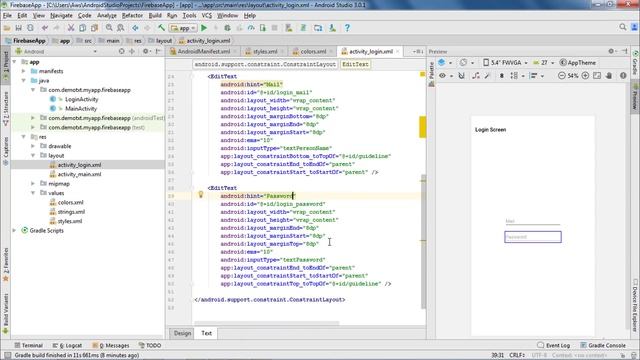Screen dimensions: 640x360
Task: Collapse the java folder in project tree
Action: [x=24, y=80]
